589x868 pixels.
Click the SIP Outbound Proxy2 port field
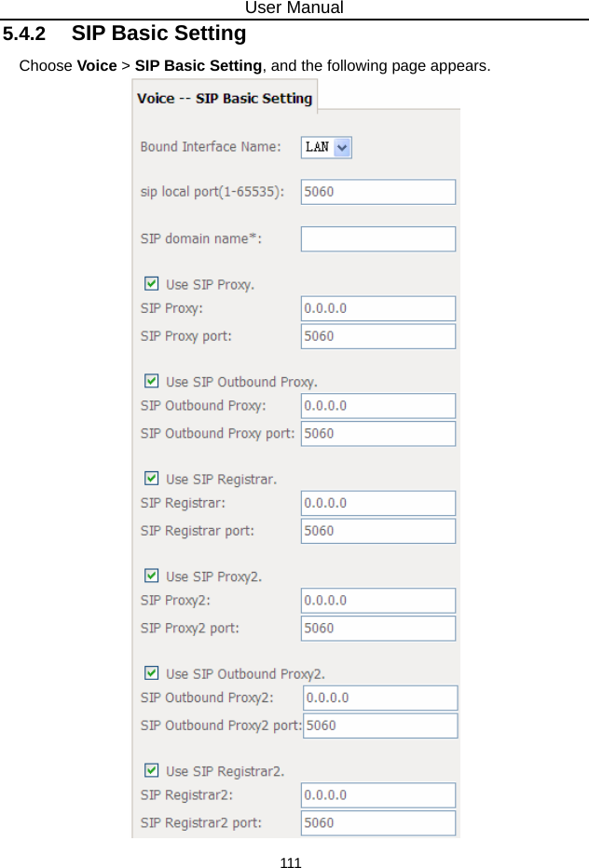pyautogui.click(x=380, y=726)
